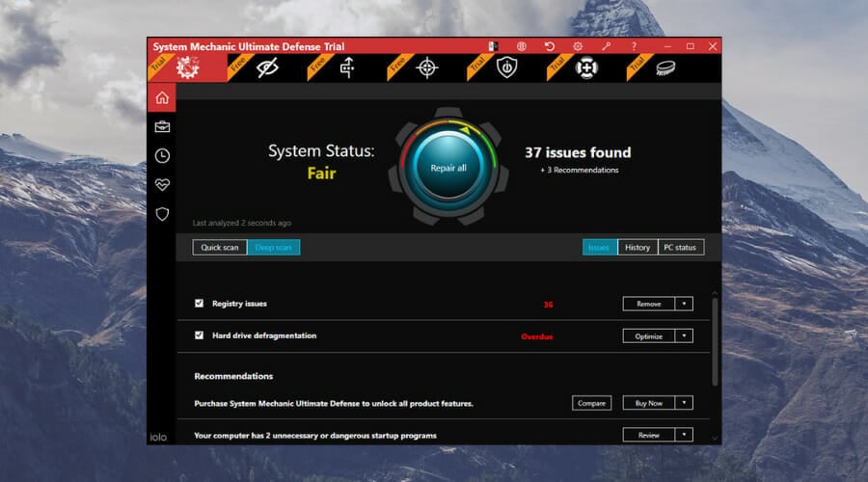Image resolution: width=868 pixels, height=482 pixels.
Task: Expand the Buy Now dropdown arrow
Action: click(x=684, y=403)
